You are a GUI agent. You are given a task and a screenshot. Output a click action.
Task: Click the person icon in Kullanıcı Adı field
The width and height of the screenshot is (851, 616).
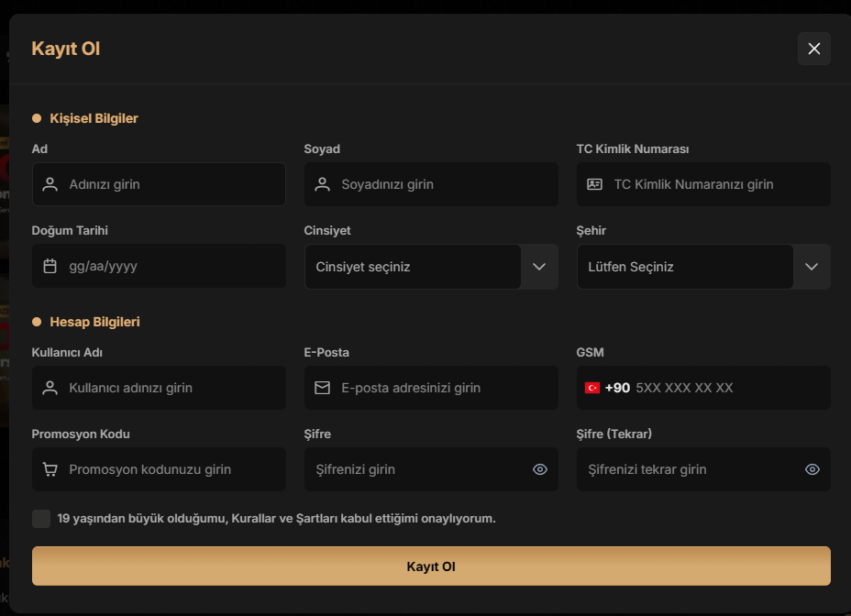(x=50, y=388)
